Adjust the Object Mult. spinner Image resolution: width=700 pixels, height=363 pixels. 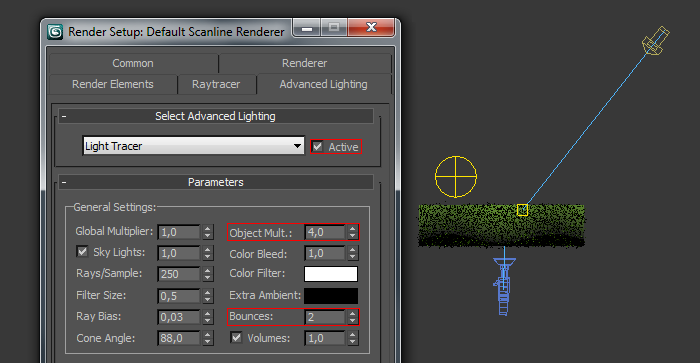click(x=353, y=232)
